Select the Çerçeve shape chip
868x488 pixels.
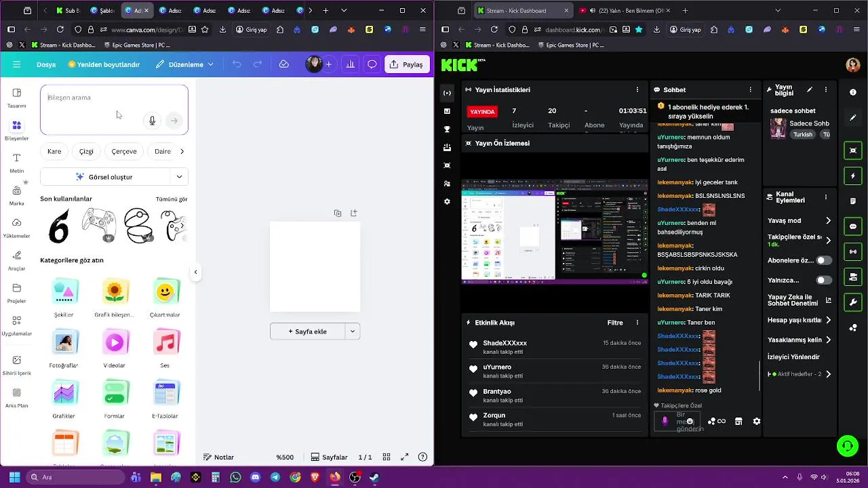124,151
